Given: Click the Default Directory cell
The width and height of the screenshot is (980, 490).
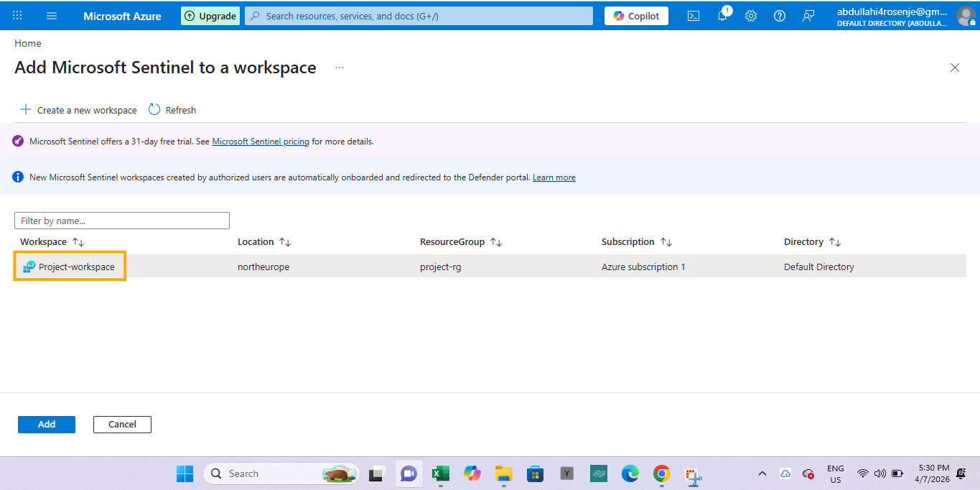Looking at the screenshot, I should coord(819,267).
